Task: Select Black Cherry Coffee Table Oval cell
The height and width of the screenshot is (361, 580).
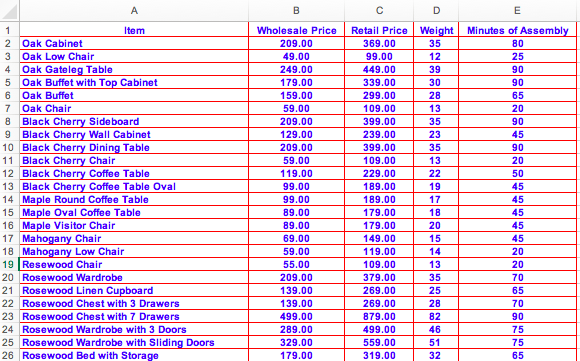Action: pyautogui.click(x=134, y=186)
